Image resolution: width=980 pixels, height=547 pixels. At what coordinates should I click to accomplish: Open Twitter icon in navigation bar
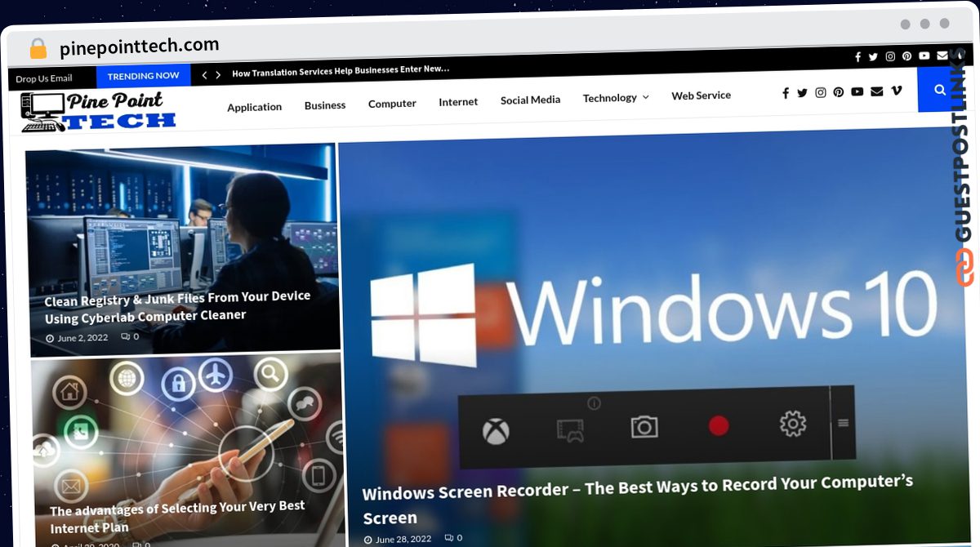tap(802, 93)
